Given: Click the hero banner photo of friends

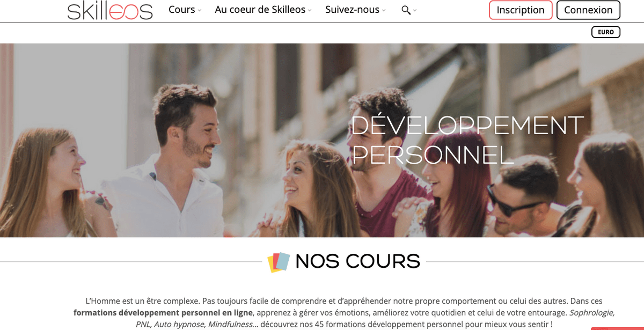Looking at the screenshot, I should point(322,140).
